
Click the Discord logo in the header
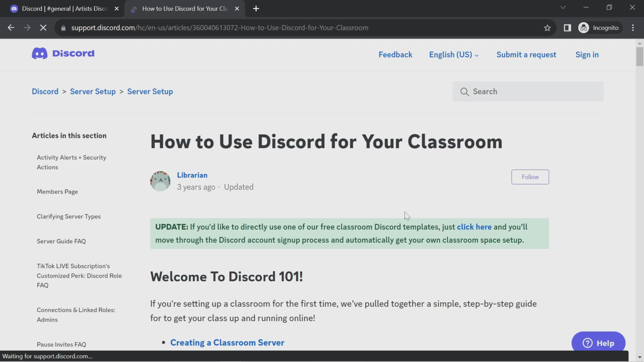[x=63, y=53]
